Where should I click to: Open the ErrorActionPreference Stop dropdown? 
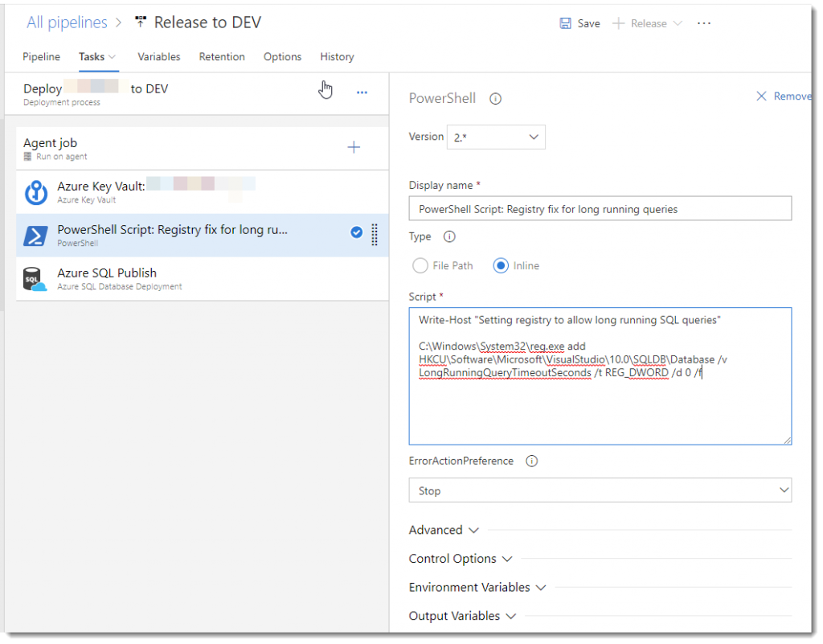point(600,490)
